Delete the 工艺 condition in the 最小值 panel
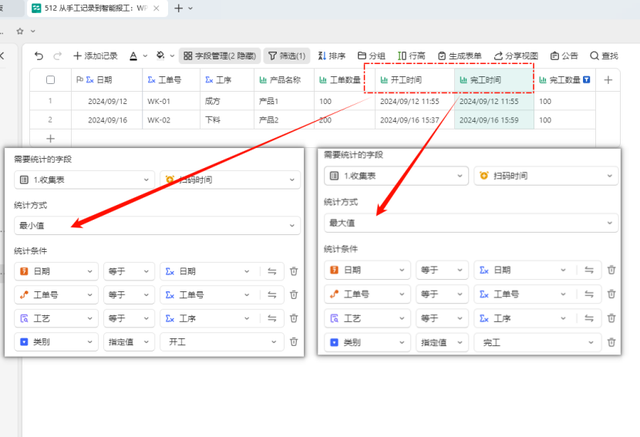Image resolution: width=640 pixels, height=437 pixels. coord(294,318)
